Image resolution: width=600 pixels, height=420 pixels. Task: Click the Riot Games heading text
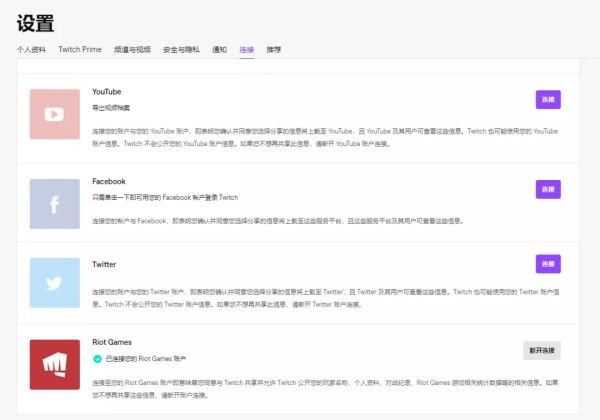point(111,342)
